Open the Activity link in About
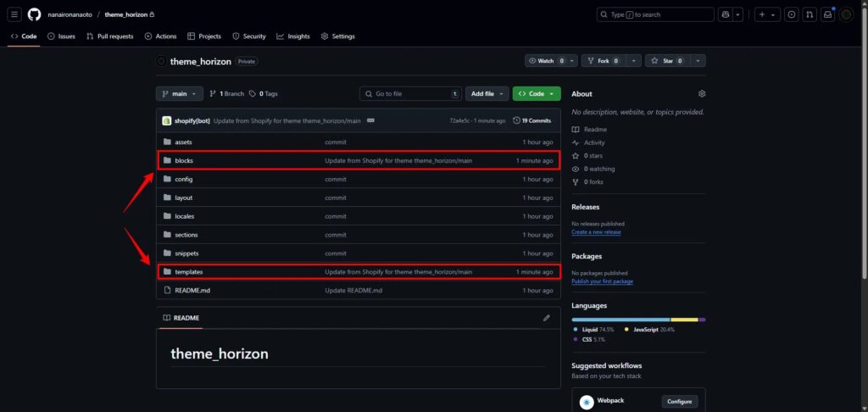This screenshot has height=412, width=868. 589,143
